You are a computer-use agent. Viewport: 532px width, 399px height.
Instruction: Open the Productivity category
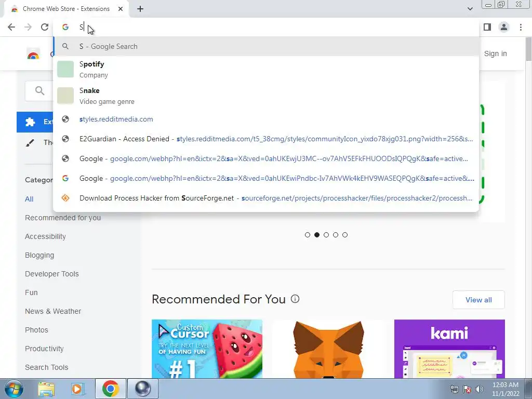[x=45, y=349]
